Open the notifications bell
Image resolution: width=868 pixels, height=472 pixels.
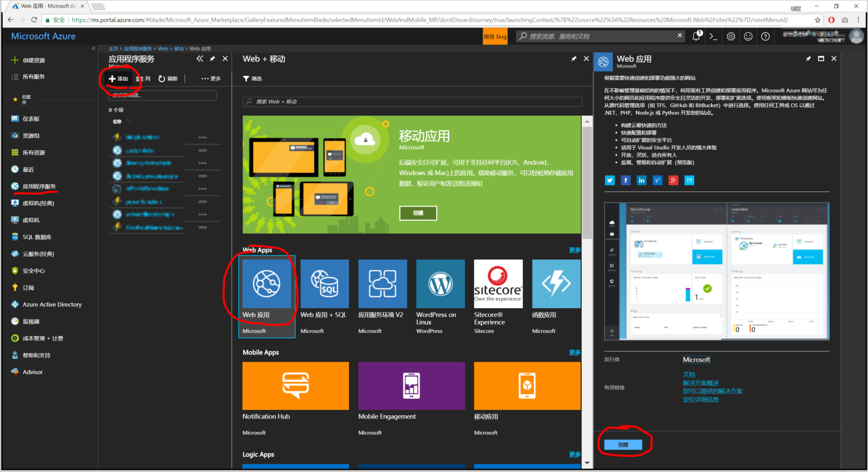pyautogui.click(x=697, y=36)
